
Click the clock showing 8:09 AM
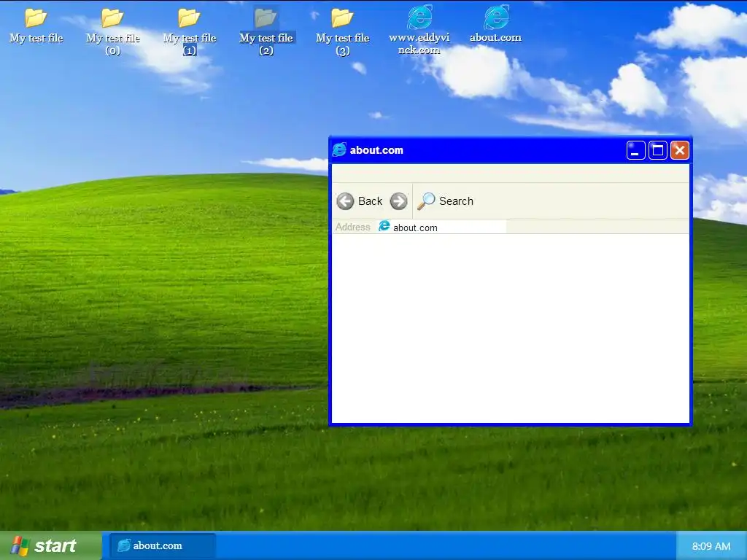pyautogui.click(x=711, y=546)
